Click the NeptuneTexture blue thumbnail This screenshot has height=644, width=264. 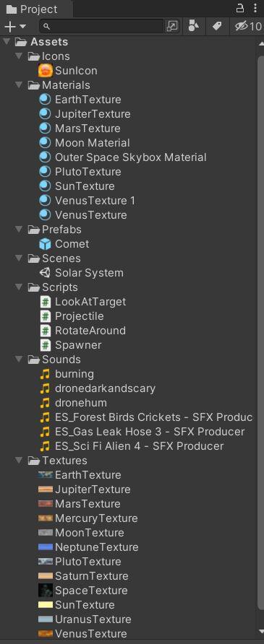point(46,547)
